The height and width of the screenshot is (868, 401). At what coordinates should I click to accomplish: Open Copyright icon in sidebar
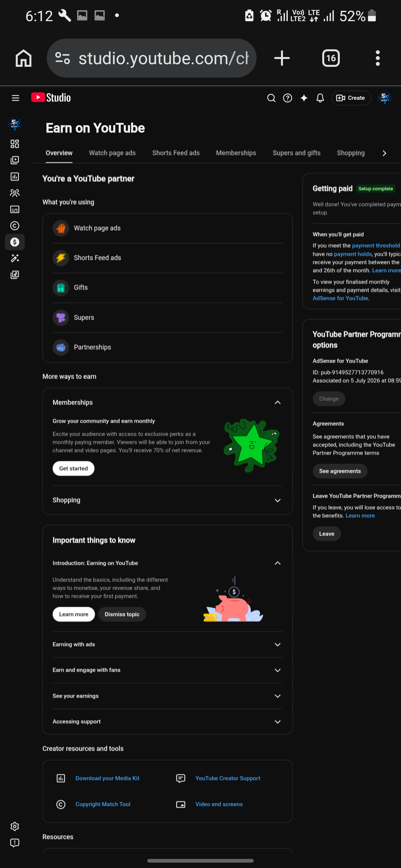tap(15, 226)
